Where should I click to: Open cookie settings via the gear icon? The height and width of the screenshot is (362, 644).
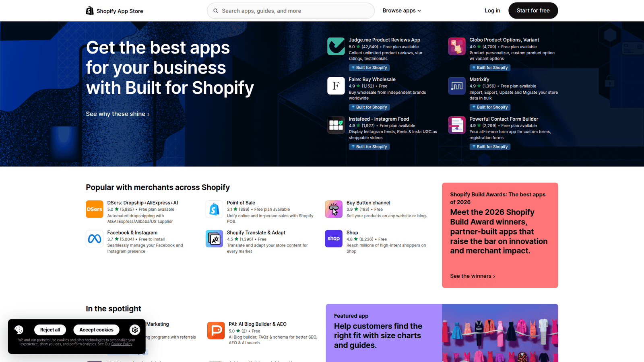tap(135, 330)
